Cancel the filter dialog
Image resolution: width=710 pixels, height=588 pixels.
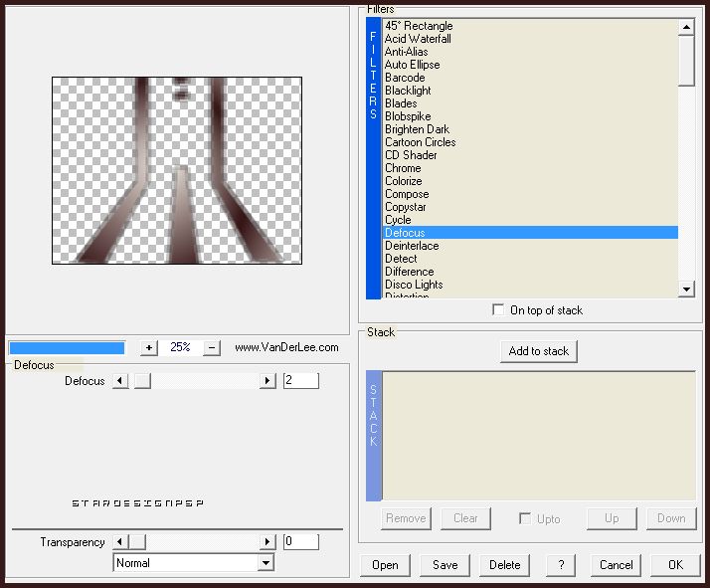[616, 565]
